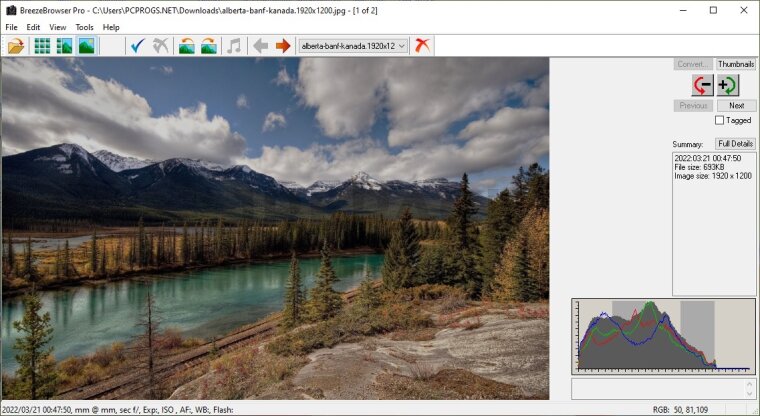Select the single image view icon
Image resolution: width=760 pixels, height=416 pixels.
tap(86, 46)
